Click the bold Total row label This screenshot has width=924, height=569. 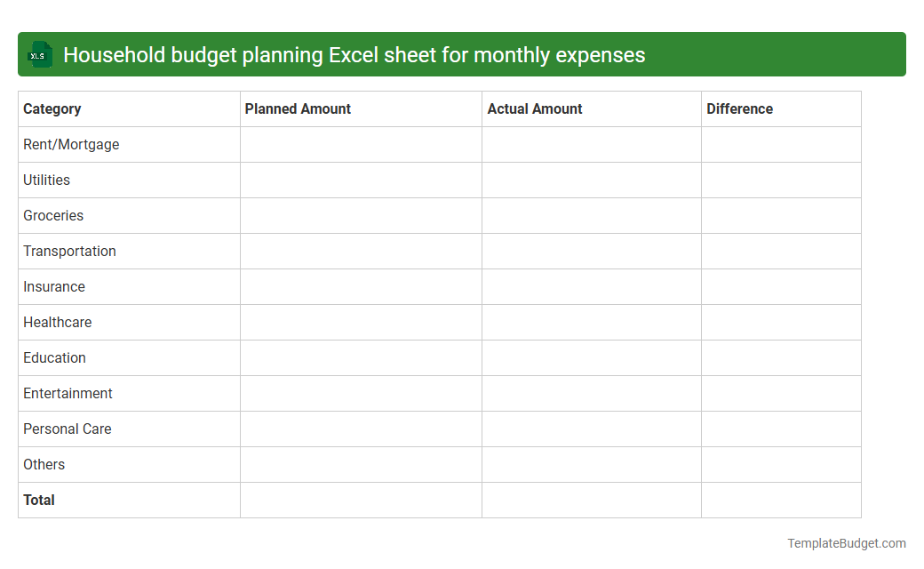point(39,500)
